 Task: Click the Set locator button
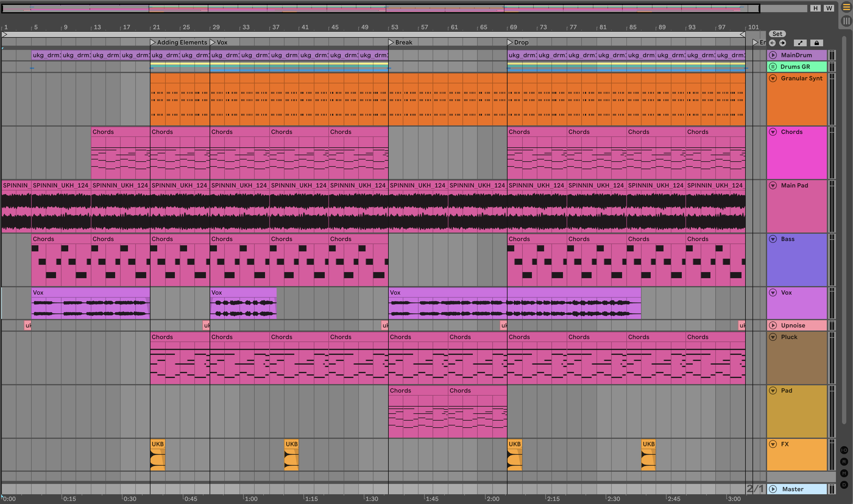(x=777, y=33)
